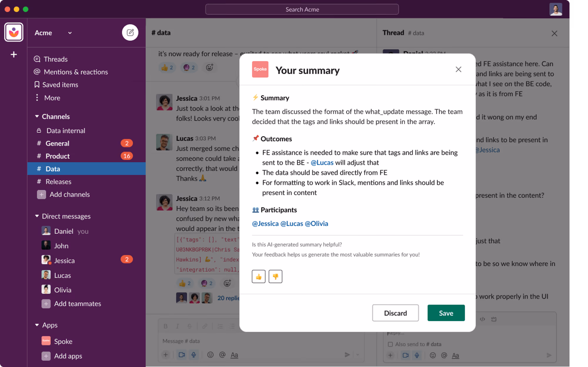Add emoji reaction to top message
The width and height of the screenshot is (588, 367).
[x=209, y=67]
